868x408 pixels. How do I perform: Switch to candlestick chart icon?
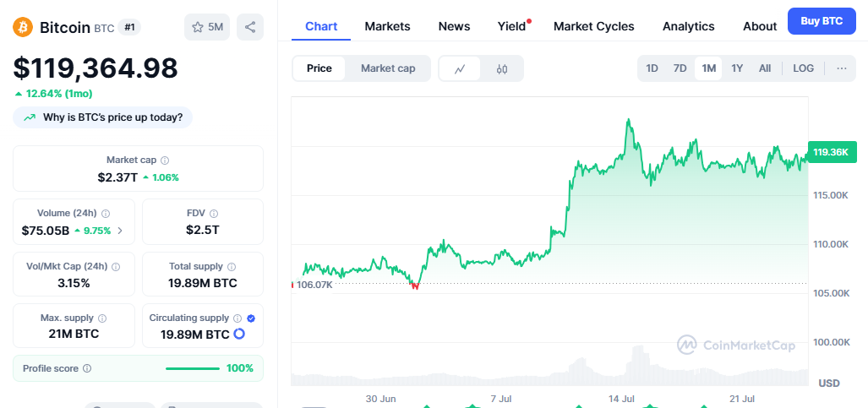click(x=501, y=68)
